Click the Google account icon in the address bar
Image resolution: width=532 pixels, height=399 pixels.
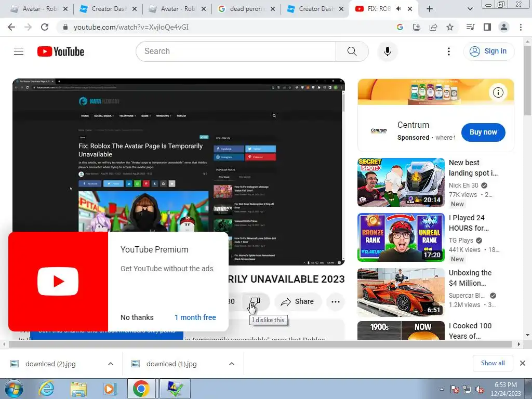(400, 27)
